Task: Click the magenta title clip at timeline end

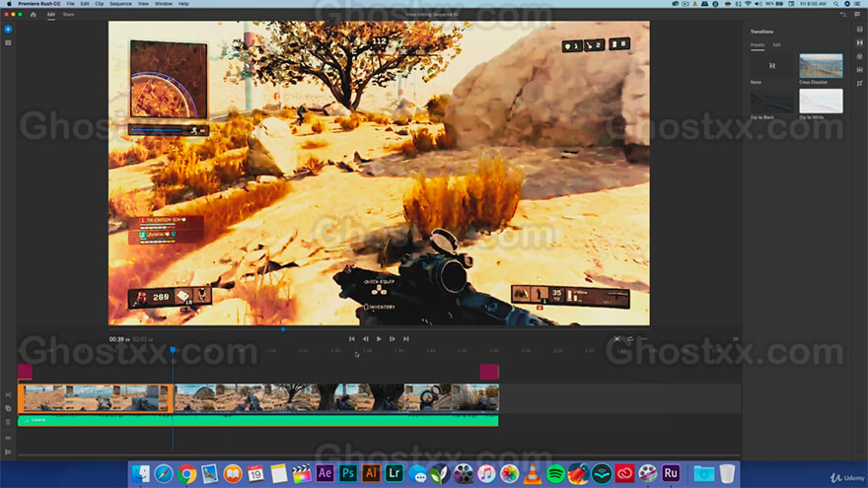Action: point(489,372)
